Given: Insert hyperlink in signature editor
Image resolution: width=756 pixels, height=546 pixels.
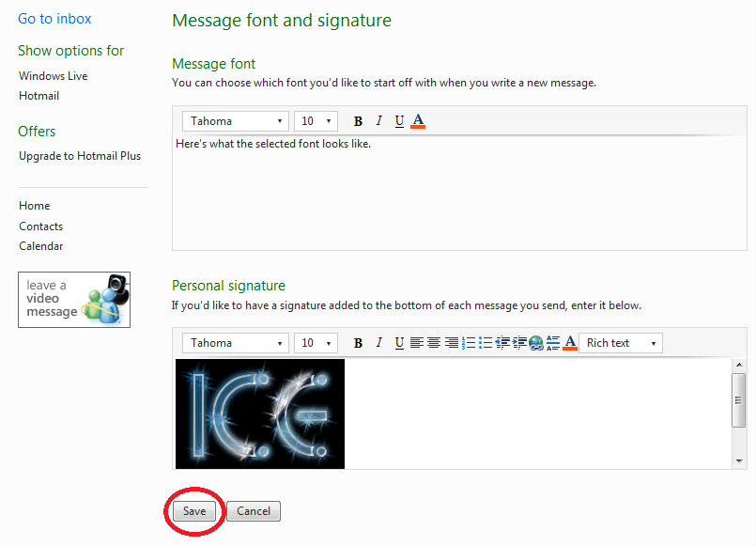Looking at the screenshot, I should click(x=536, y=343).
